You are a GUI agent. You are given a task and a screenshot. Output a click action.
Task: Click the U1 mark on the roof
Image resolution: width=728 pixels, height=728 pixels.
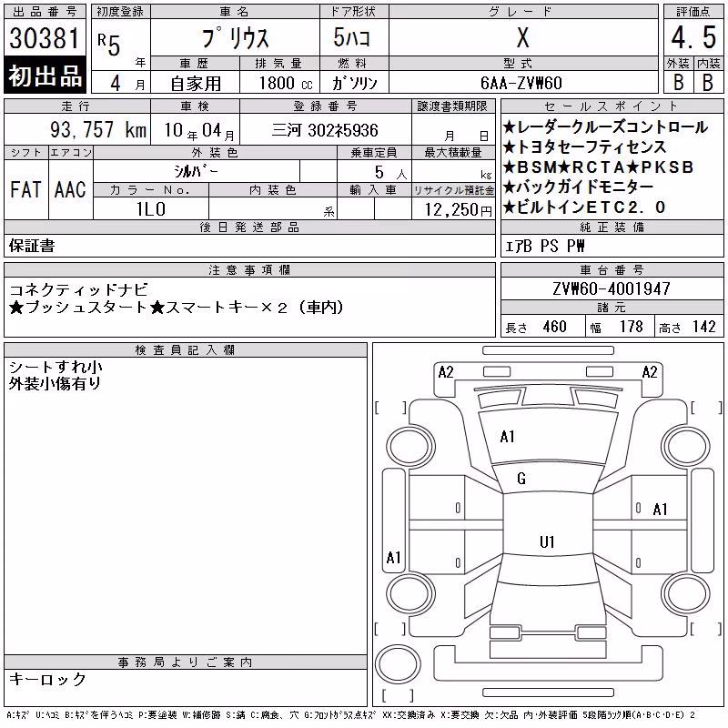tap(547, 541)
